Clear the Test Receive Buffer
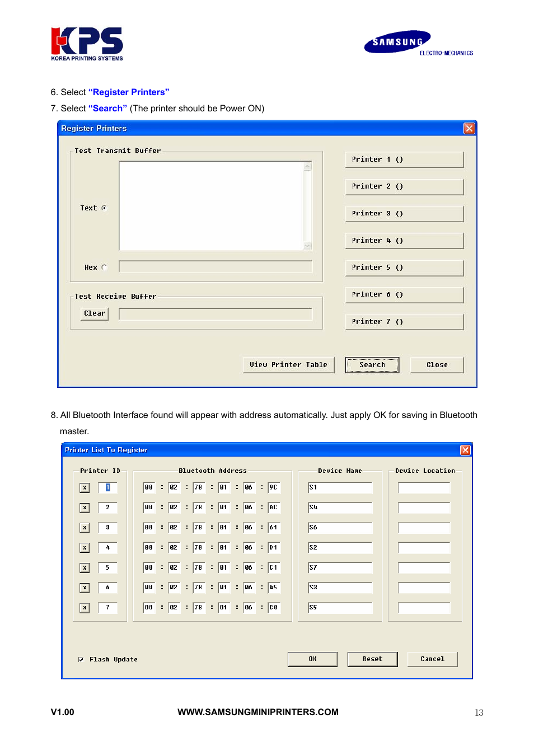 [95, 313]
